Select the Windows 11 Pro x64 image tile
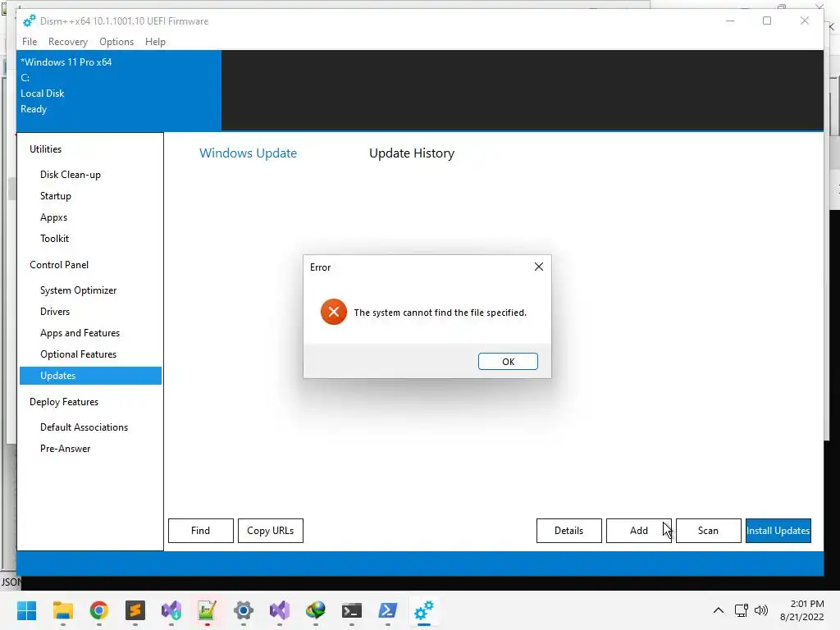The height and width of the screenshot is (630, 840). pos(119,90)
